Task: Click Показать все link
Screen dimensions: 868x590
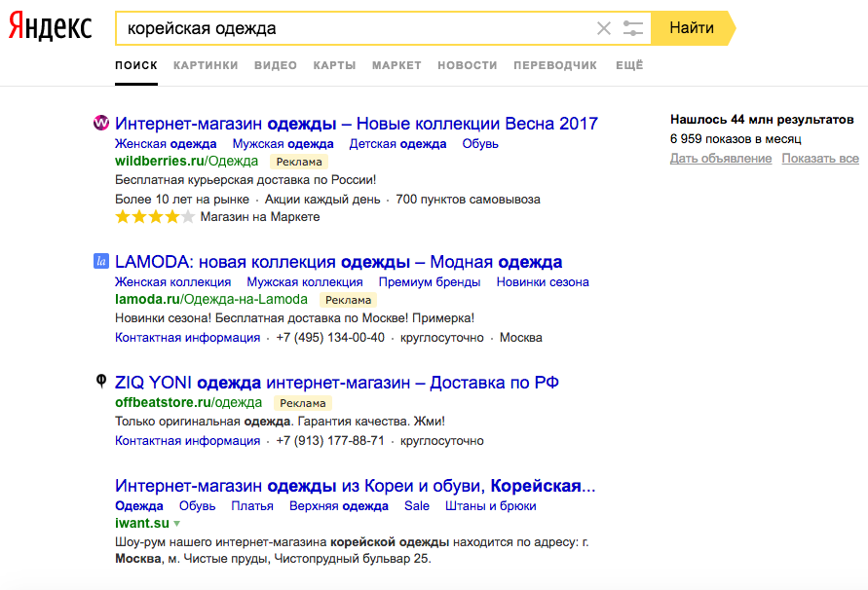Action: click(820, 159)
